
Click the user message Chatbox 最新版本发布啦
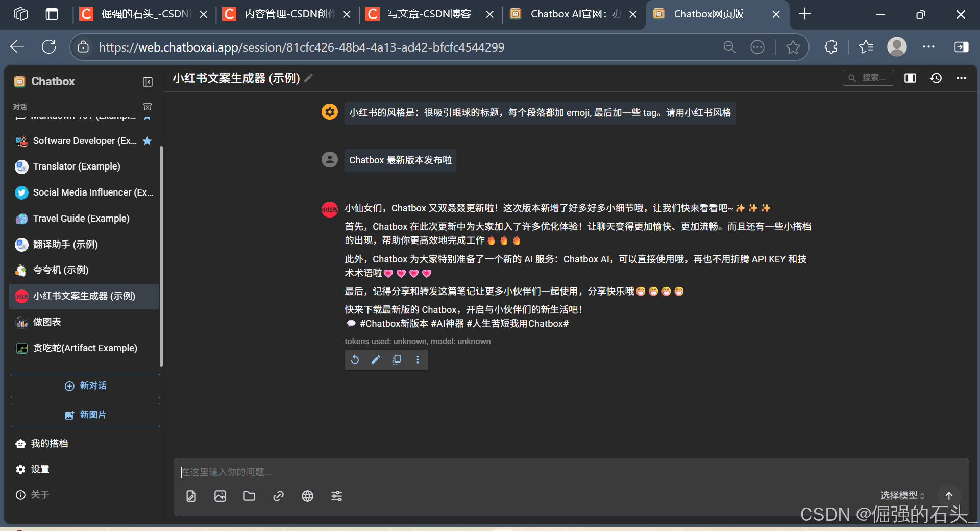(x=400, y=160)
